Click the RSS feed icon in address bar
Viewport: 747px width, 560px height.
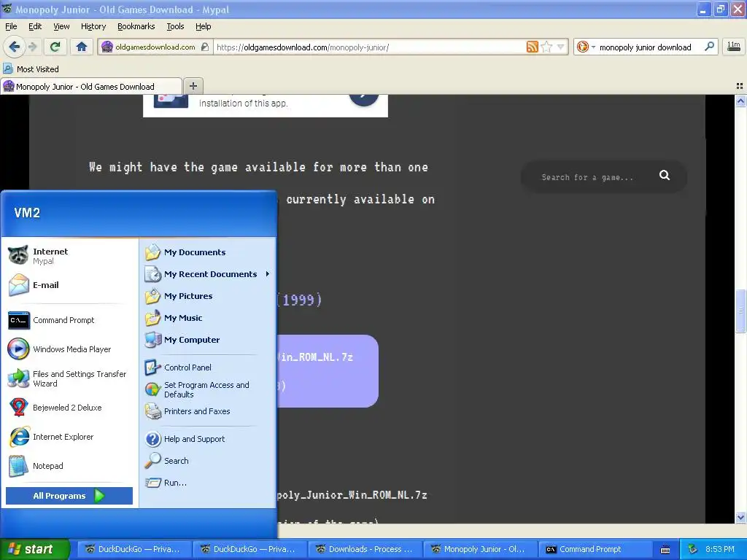(532, 47)
